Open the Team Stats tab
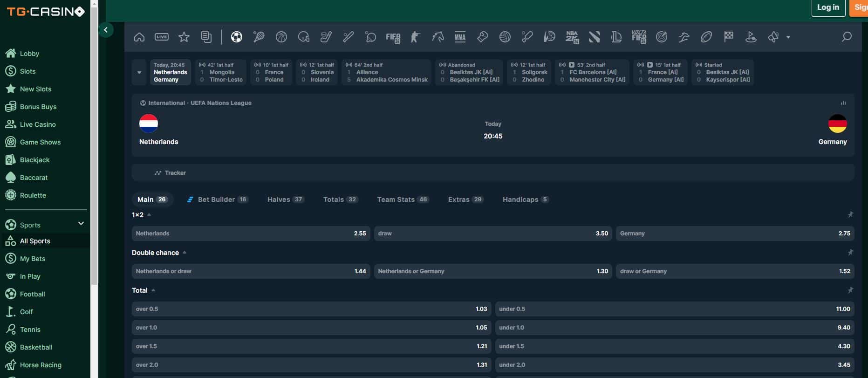Screen dimensions: 868x378 [x=403, y=199]
